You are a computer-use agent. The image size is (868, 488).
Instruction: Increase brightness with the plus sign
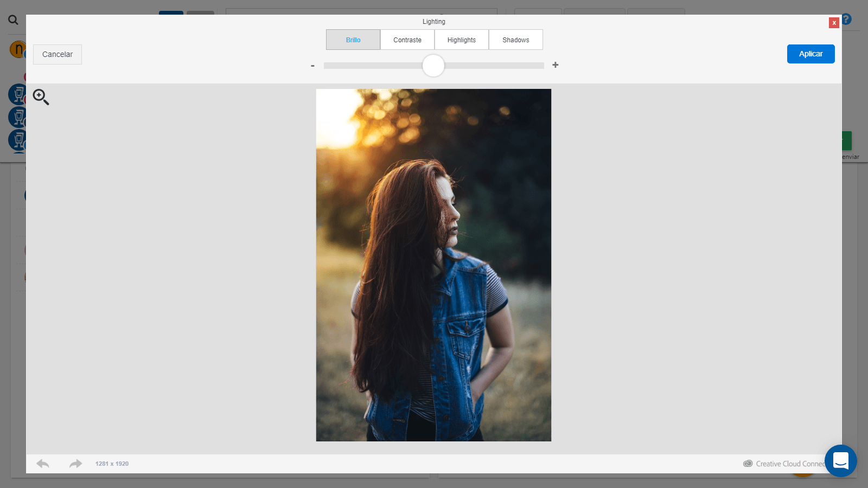(x=555, y=65)
